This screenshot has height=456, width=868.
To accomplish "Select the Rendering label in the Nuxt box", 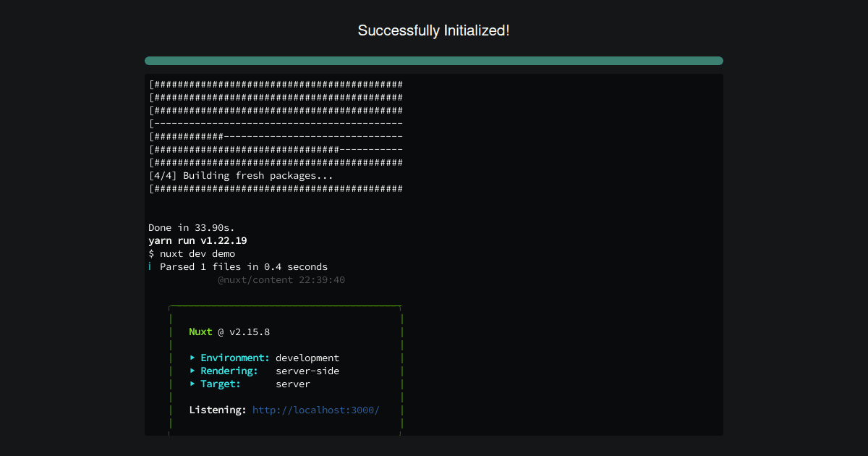I will point(229,371).
